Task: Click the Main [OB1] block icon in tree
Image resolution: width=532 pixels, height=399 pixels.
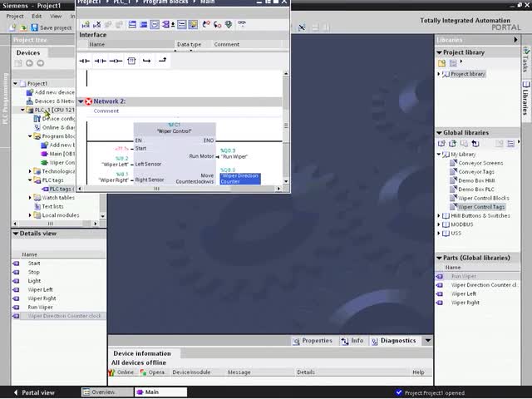Action: (44, 154)
